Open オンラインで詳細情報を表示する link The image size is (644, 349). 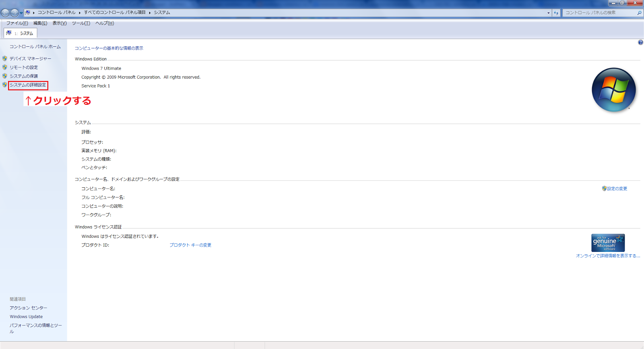[608, 256]
